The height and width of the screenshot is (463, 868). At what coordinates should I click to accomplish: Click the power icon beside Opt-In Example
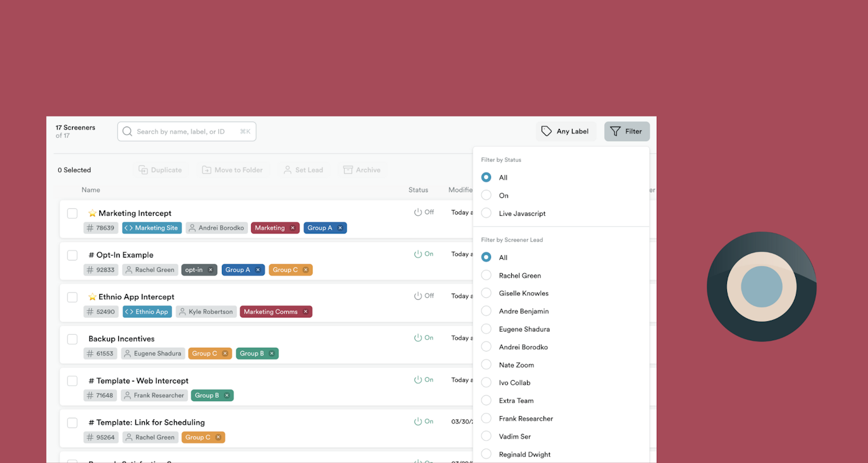[x=419, y=254]
